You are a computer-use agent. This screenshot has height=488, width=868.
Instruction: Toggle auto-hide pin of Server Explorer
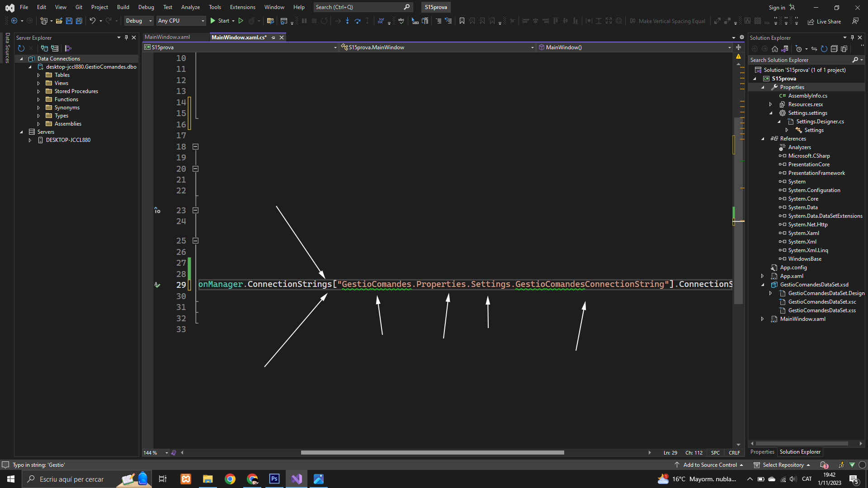pyautogui.click(x=126, y=38)
